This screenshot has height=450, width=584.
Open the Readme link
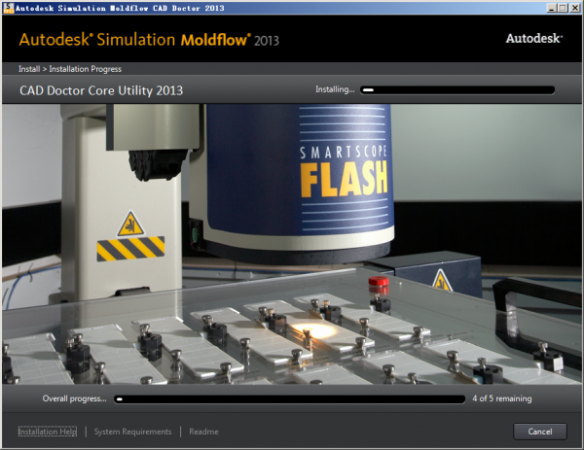(x=204, y=432)
